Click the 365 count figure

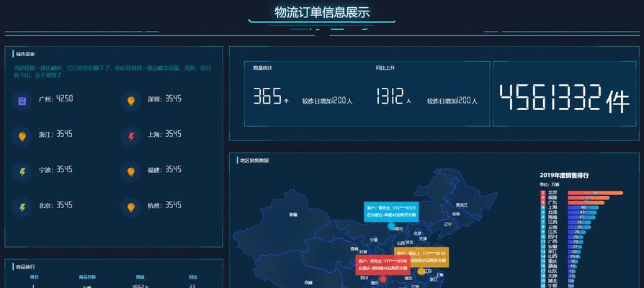tap(267, 96)
